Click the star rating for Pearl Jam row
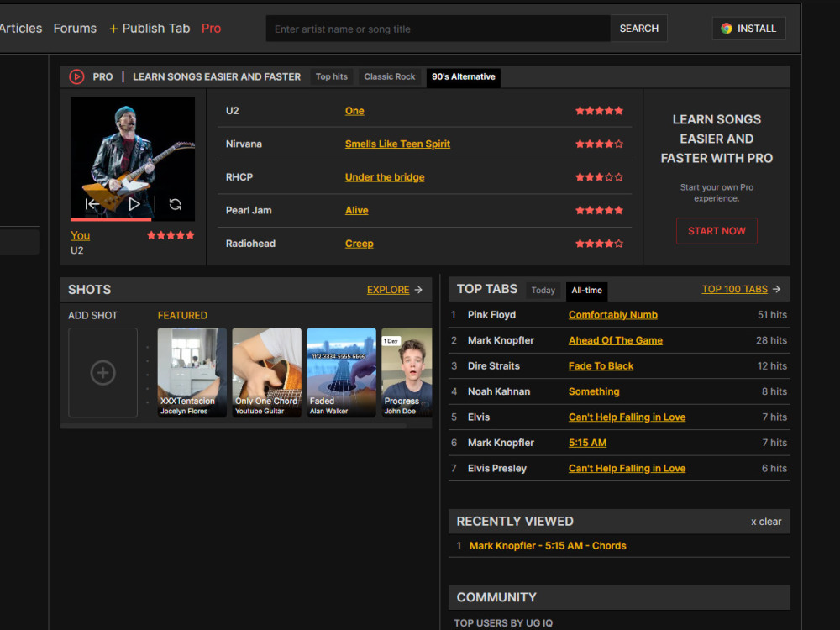 (x=599, y=211)
